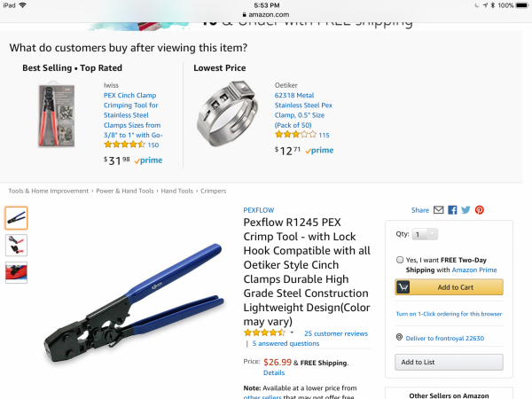The width and height of the screenshot is (532, 399).
Task: Go to Hand Tools breadcrumb
Action: click(x=176, y=191)
